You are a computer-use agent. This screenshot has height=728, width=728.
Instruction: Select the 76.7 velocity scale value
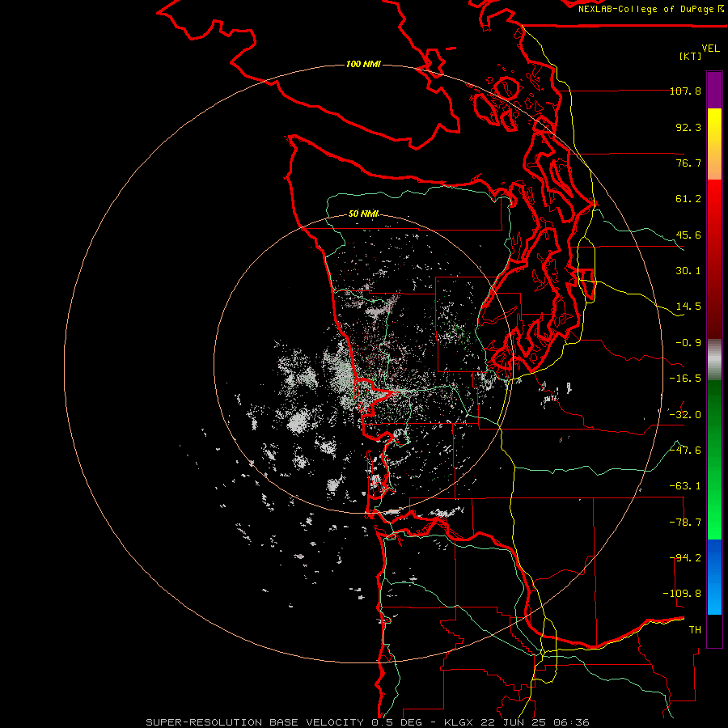[x=688, y=163]
